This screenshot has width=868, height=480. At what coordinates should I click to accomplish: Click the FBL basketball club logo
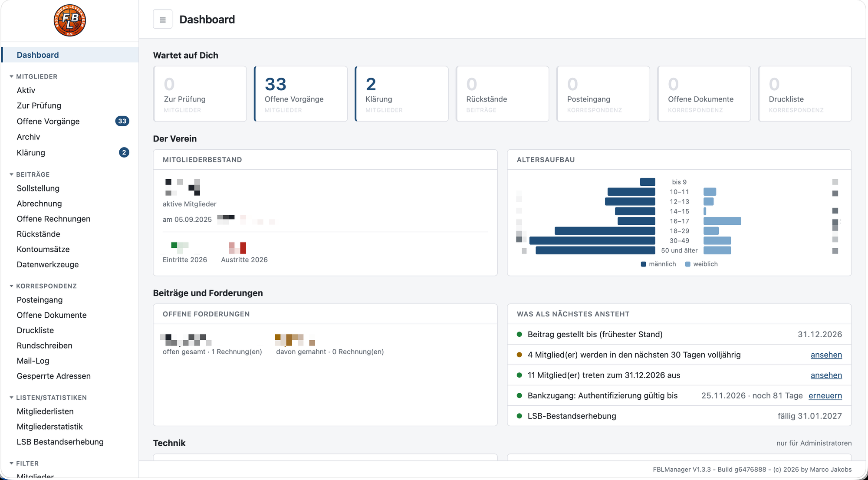69,20
